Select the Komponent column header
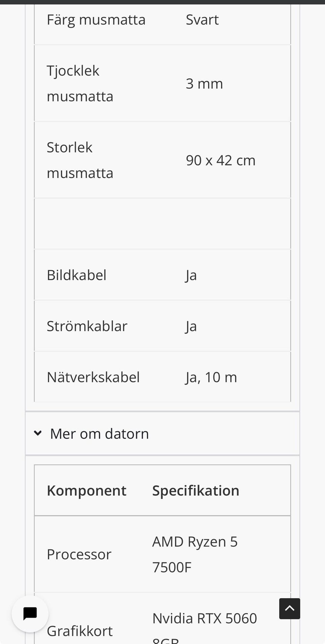Image resolution: width=325 pixels, height=644 pixels. pyautogui.click(x=86, y=490)
